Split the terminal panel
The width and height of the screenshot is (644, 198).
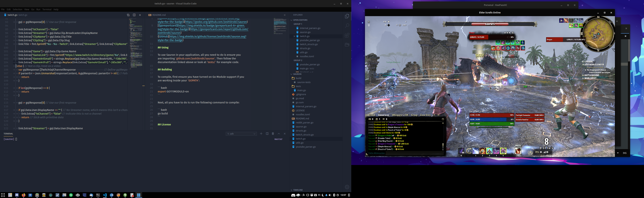[267, 134]
